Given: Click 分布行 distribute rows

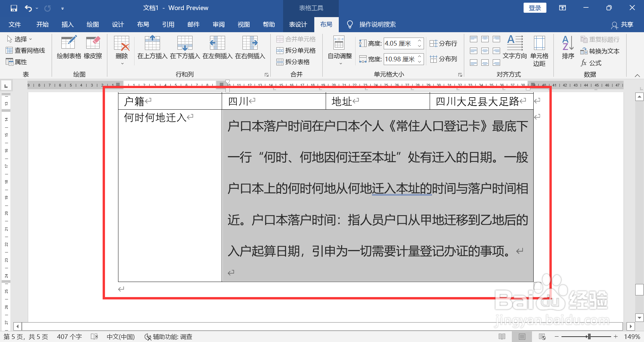Looking at the screenshot, I should coord(443,43).
